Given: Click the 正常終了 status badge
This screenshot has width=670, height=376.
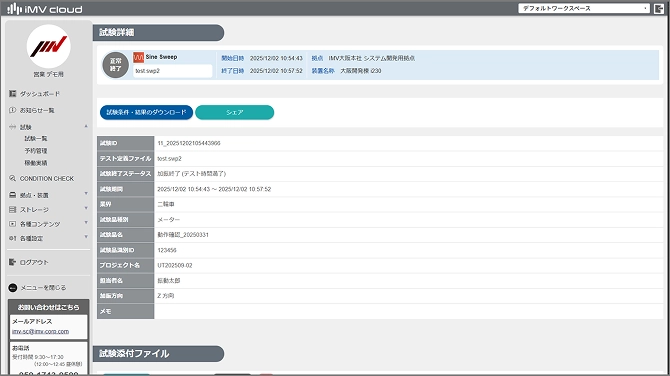Looking at the screenshot, I should (x=115, y=65).
